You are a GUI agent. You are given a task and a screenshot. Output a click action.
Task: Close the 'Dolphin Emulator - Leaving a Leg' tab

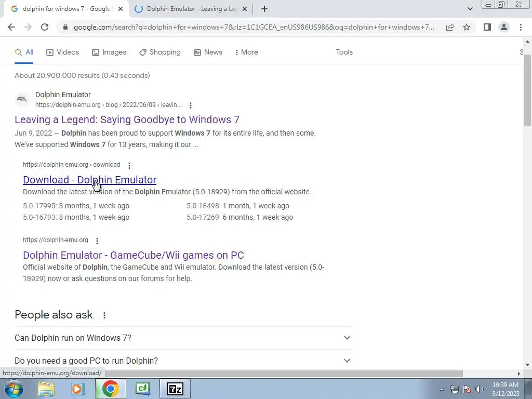pos(245,9)
